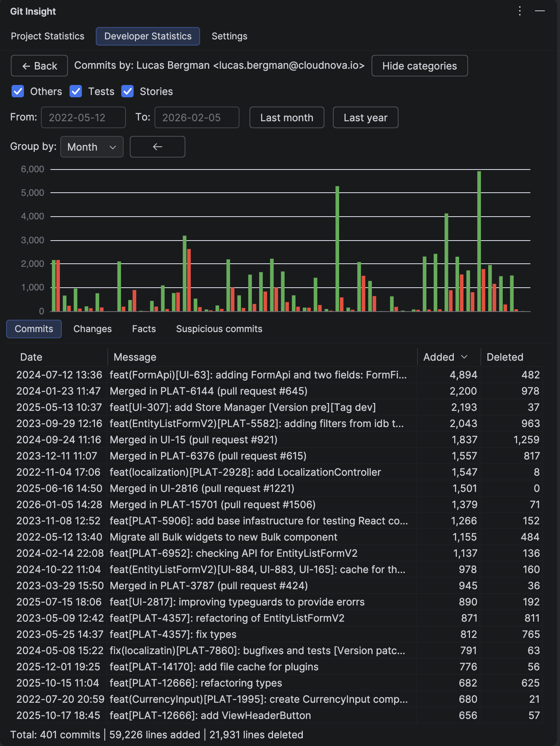The height and width of the screenshot is (746, 560).
Task: Click the From date field
Action: coord(83,118)
